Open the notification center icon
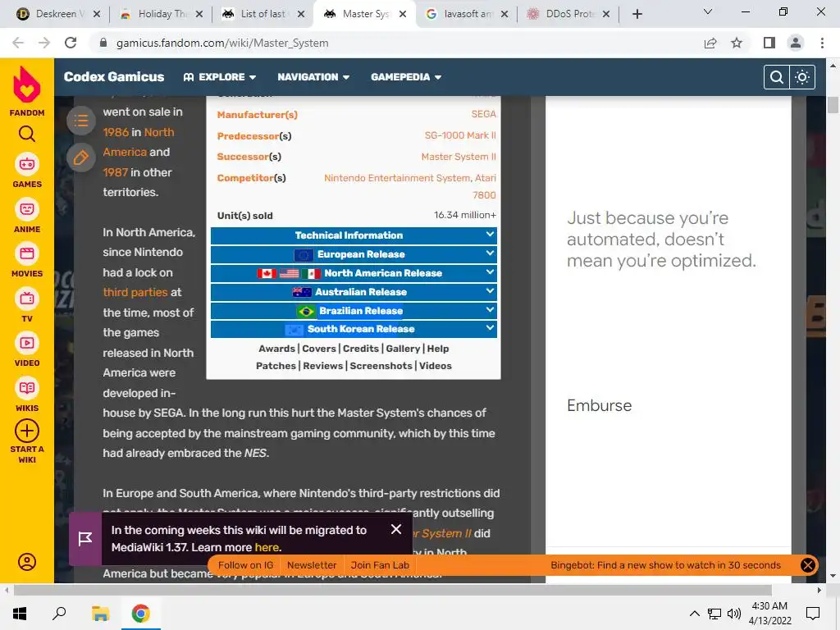840x630 pixels. 813,614
